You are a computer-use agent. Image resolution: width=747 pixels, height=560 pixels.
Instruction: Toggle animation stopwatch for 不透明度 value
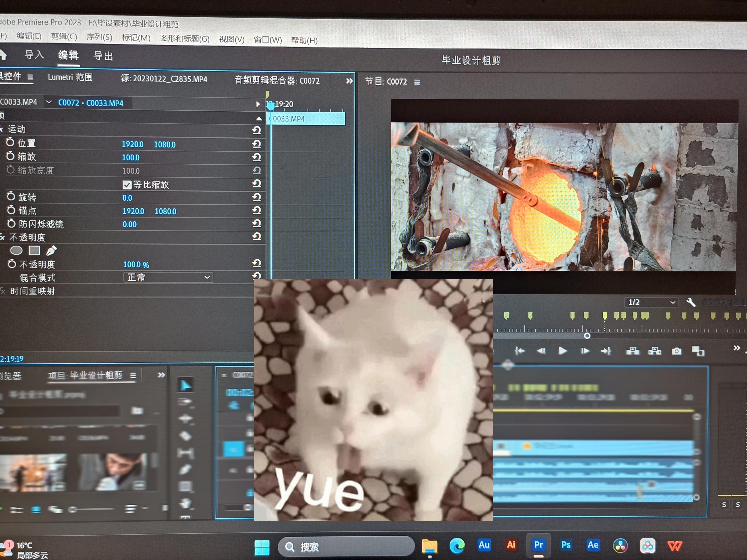(12, 264)
